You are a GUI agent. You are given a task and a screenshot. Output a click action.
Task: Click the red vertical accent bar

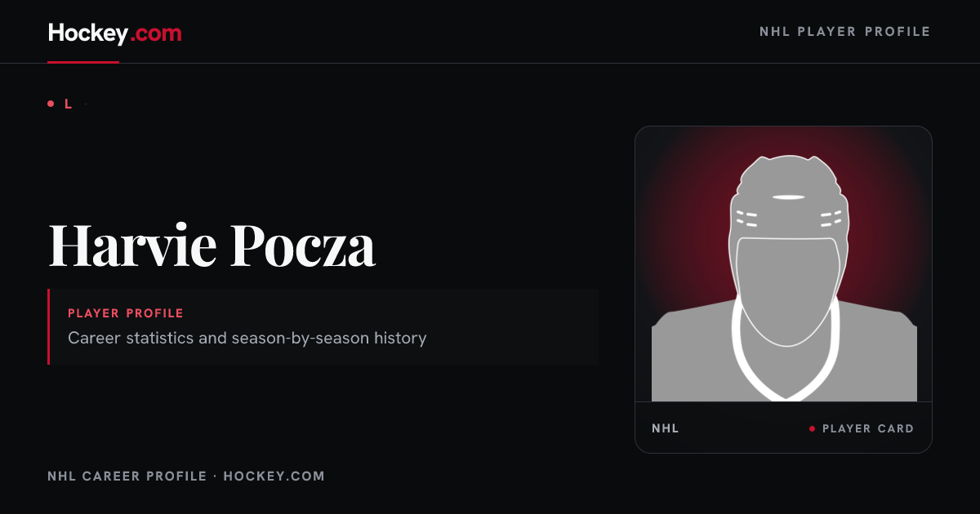click(49, 326)
